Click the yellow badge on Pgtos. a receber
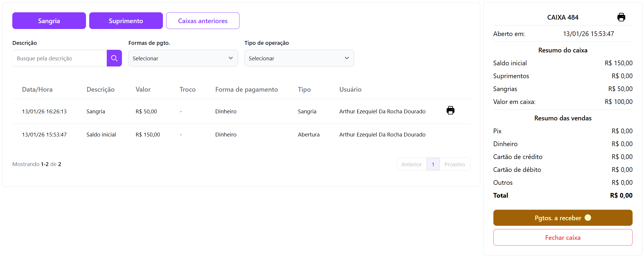Viewport: 644px width, 258px height. 588,218
